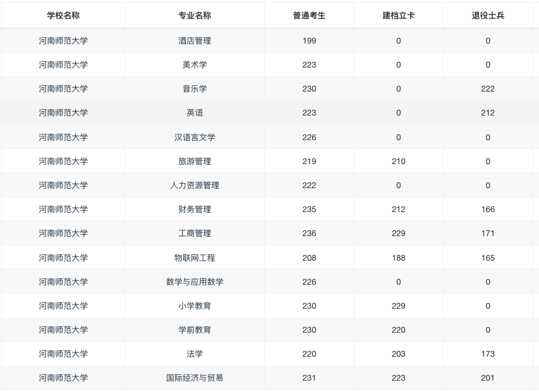539x392 pixels.
Task: Click 建档立卡 score 220 in 学前教育 row
Action: coord(399,330)
